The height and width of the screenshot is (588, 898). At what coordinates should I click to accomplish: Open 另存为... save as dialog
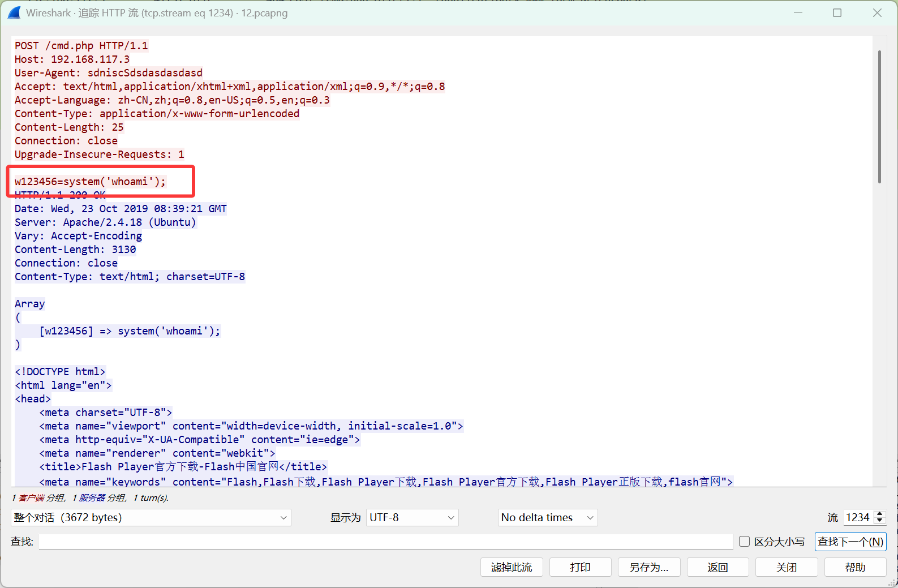pyautogui.click(x=648, y=567)
